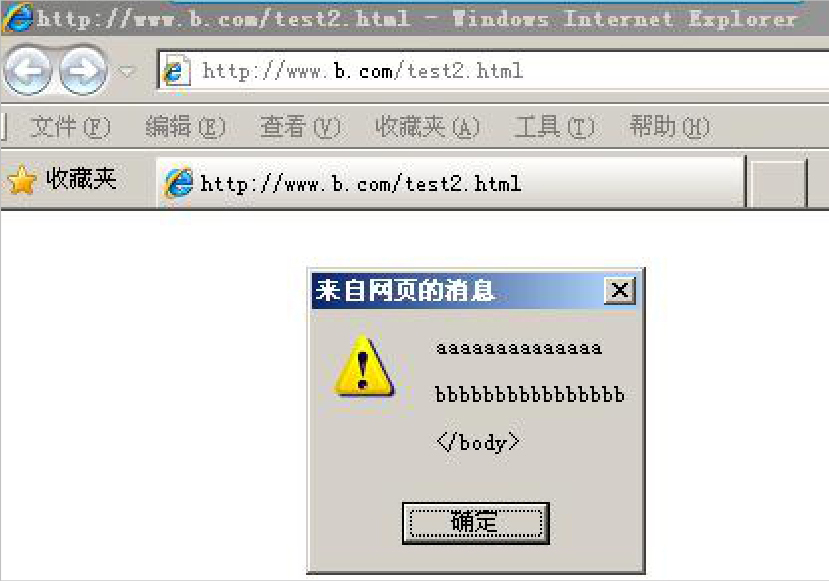Open the recent pages dropdown arrow
The image size is (829, 581).
pyautogui.click(x=126, y=71)
